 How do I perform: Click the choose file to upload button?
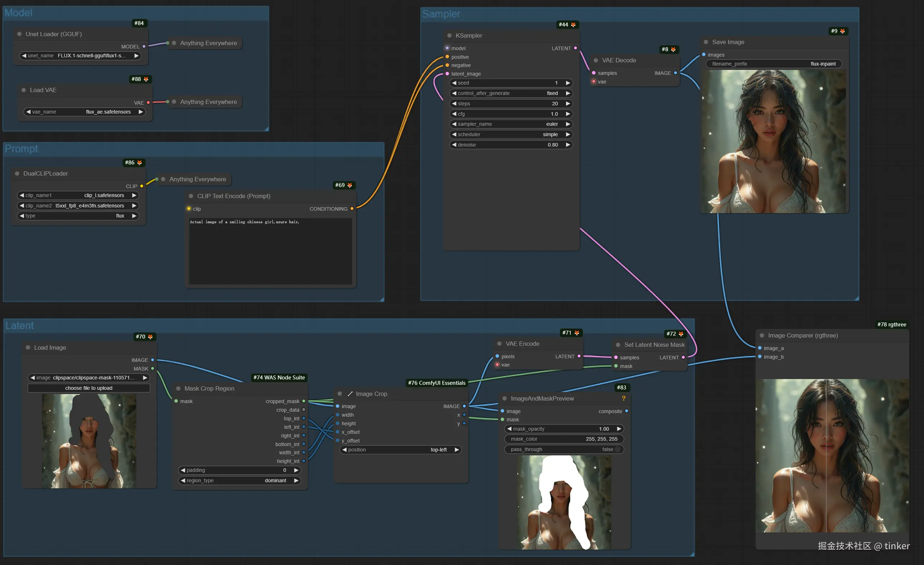point(89,388)
